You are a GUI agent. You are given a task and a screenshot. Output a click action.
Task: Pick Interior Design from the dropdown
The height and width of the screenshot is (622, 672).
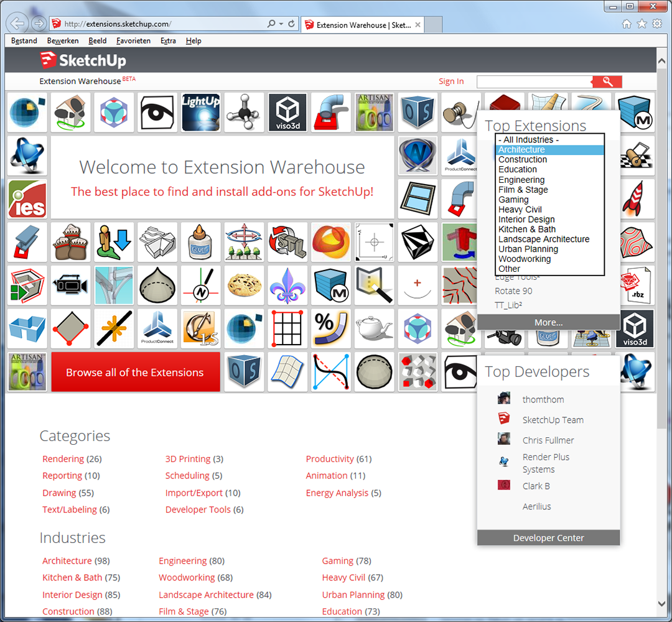pos(549,220)
